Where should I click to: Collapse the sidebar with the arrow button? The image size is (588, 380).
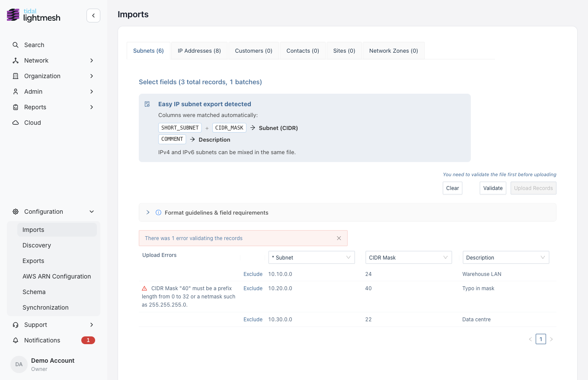click(93, 16)
